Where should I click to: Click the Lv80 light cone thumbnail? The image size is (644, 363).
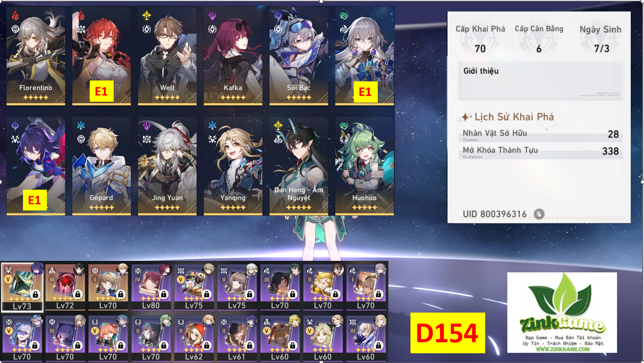pos(151,287)
